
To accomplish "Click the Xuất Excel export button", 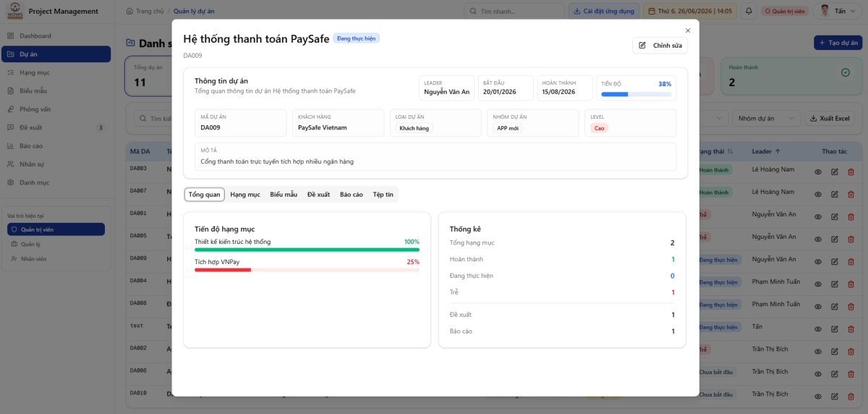I will point(830,119).
